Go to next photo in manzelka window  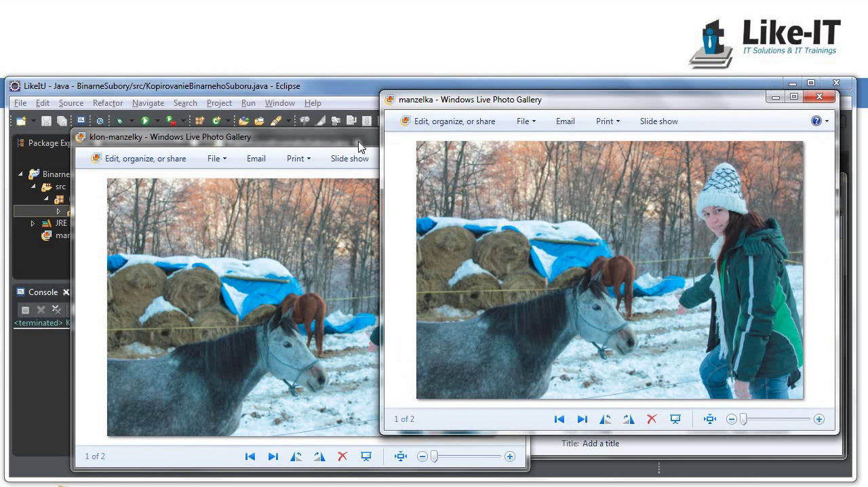583,419
